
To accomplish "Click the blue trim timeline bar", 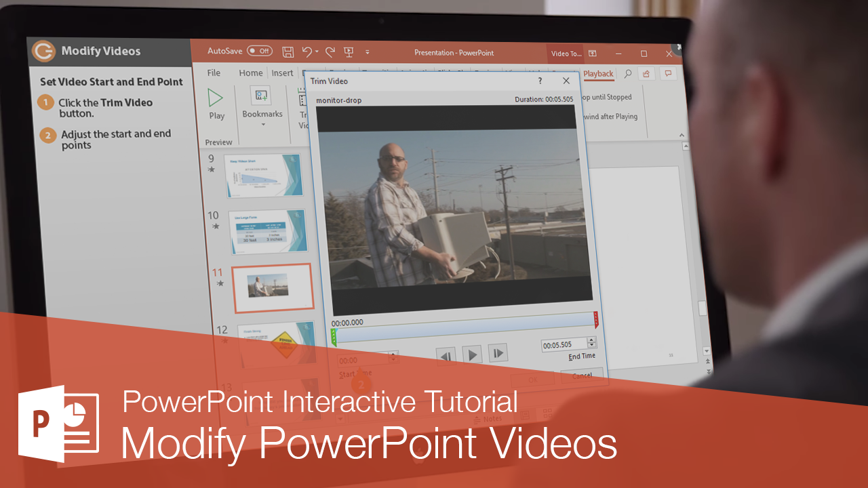I will [465, 328].
